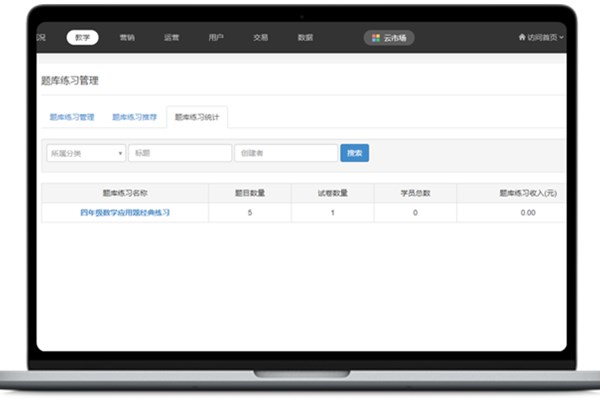Focus the 创建者 input field
Viewport: 600px width, 400px height.
coord(285,153)
